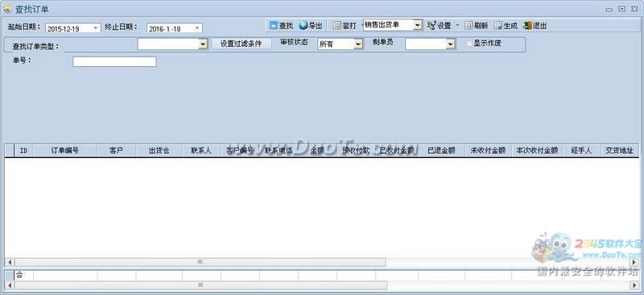This screenshot has height=295, width=644.
Task: Open the 终止日期 date picker dropdown
Action: point(197,28)
